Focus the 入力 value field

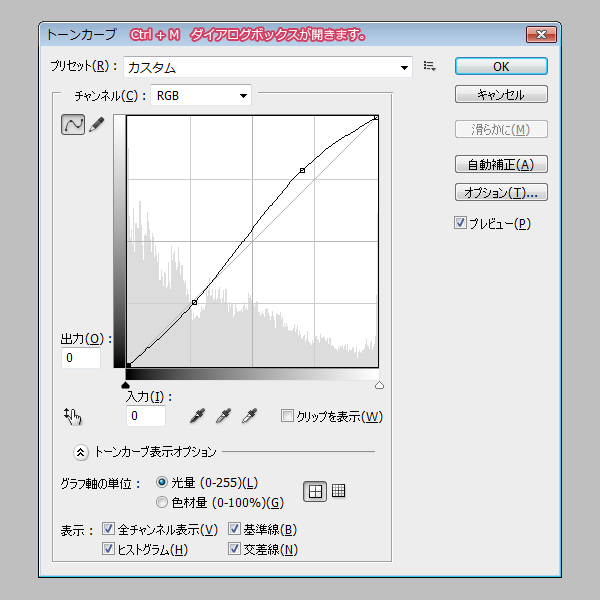146,416
